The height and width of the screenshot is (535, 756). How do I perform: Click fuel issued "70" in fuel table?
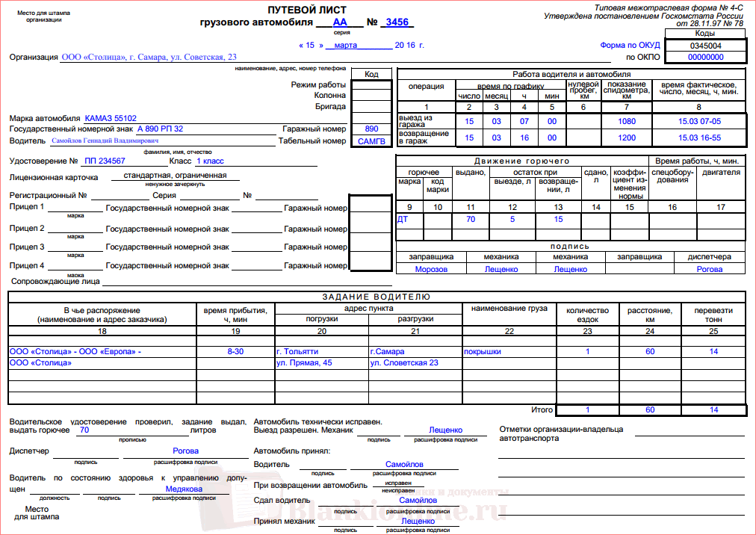point(471,220)
